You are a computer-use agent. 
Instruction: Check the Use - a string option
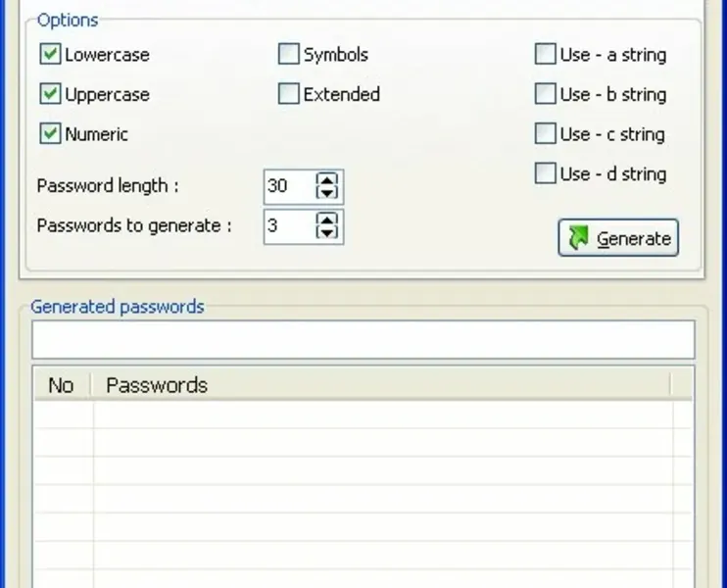545,55
